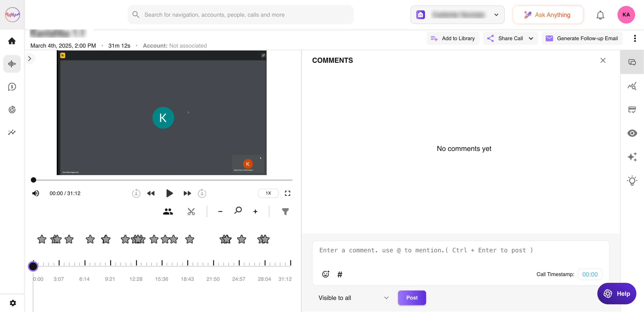
Task: Toggle the eye visibility panel icon
Action: 632,133
